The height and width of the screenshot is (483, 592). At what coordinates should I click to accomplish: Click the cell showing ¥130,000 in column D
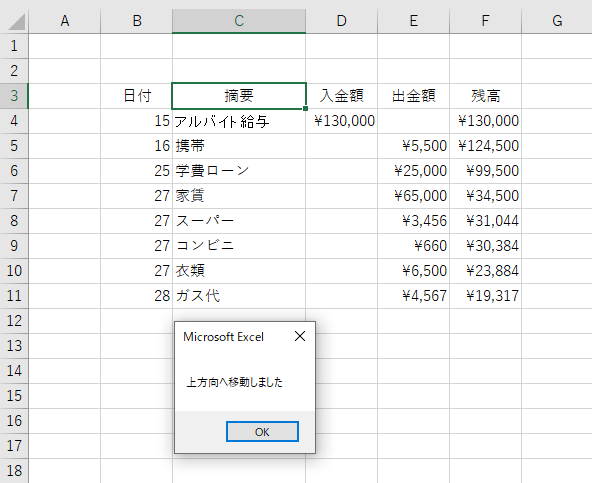pyautogui.click(x=341, y=121)
